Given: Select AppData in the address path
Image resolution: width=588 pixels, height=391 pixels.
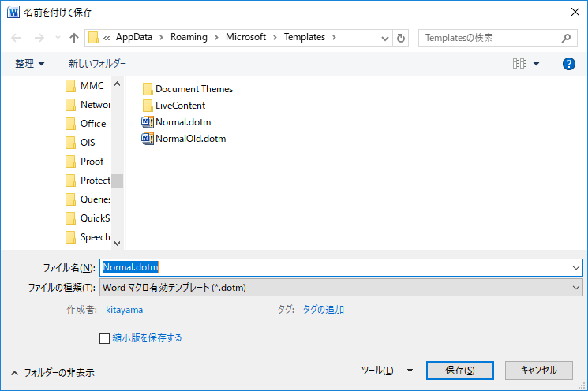Looking at the screenshot, I should point(134,37).
